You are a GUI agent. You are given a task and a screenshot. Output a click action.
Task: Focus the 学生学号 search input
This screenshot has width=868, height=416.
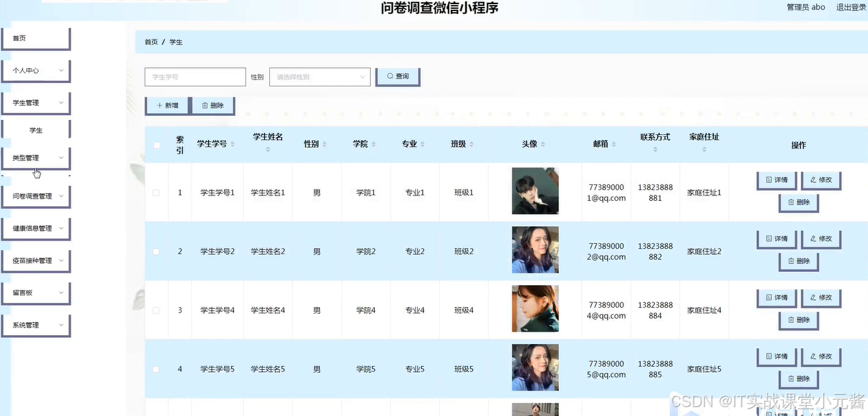click(195, 77)
